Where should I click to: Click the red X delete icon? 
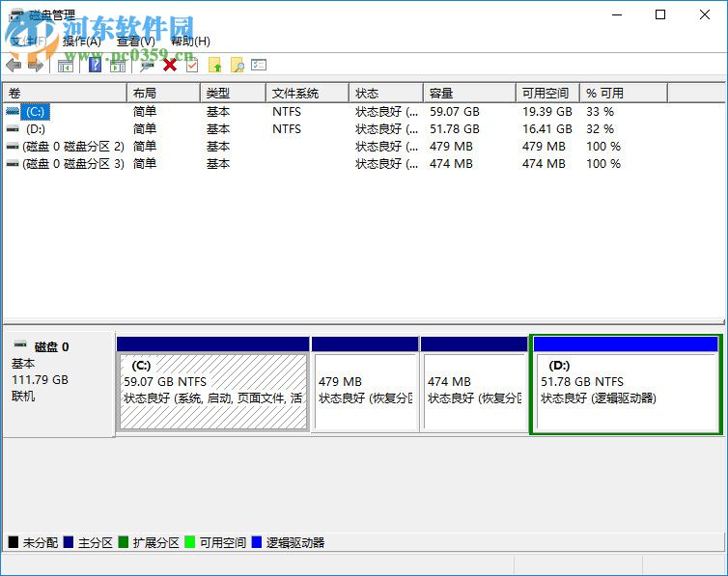(x=170, y=65)
